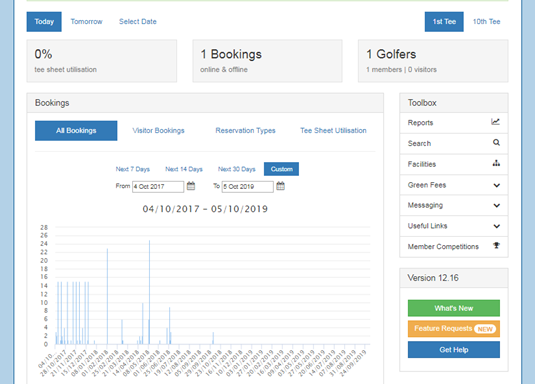Open the Reservation Types tab

[x=245, y=130]
